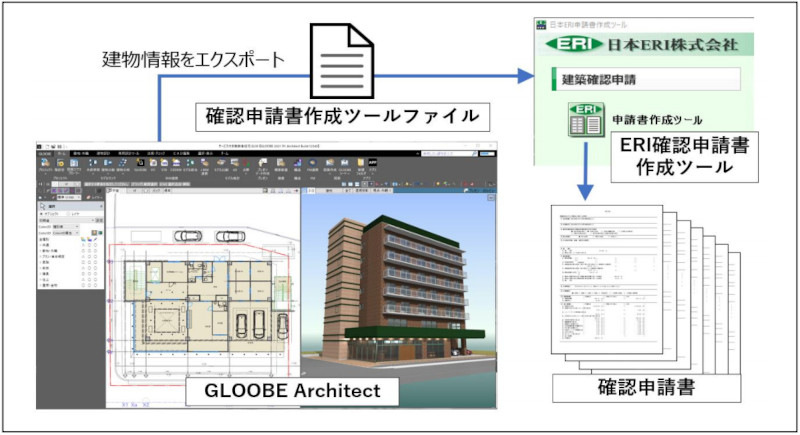The width and height of the screenshot is (800, 435).
Task: Click the IFC icon in the GLOOBE ribbon
Action: pyautogui.click(x=153, y=163)
